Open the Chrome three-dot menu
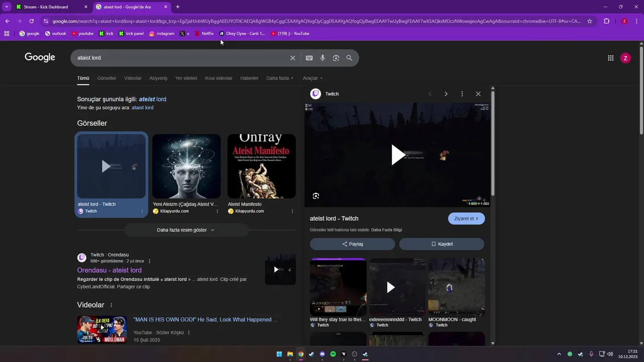644x362 pixels. click(636, 21)
